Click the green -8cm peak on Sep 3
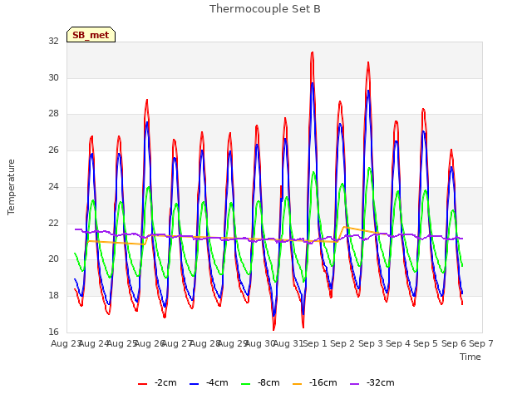The width and height of the screenshot is (532, 399). (369, 168)
